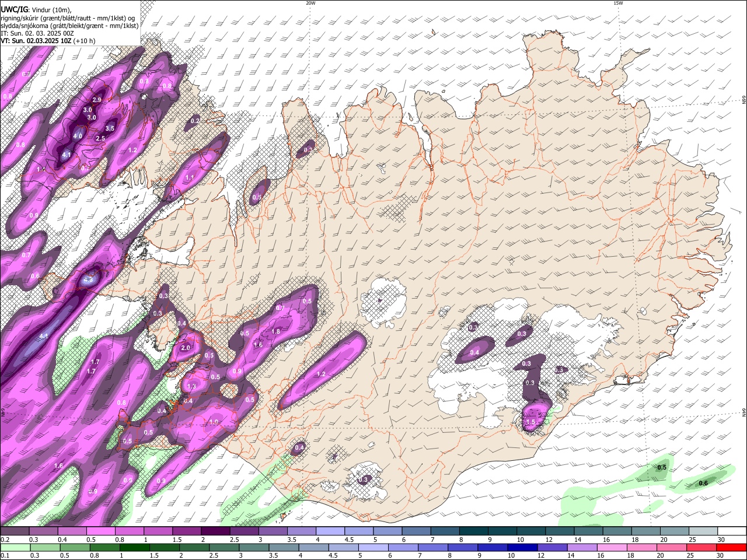Viewport: 747px width, 560px height.
Task: Select the valid time 'VT: Sun. 02.03.2025 10Z (+10 h)'
Action: [48, 41]
